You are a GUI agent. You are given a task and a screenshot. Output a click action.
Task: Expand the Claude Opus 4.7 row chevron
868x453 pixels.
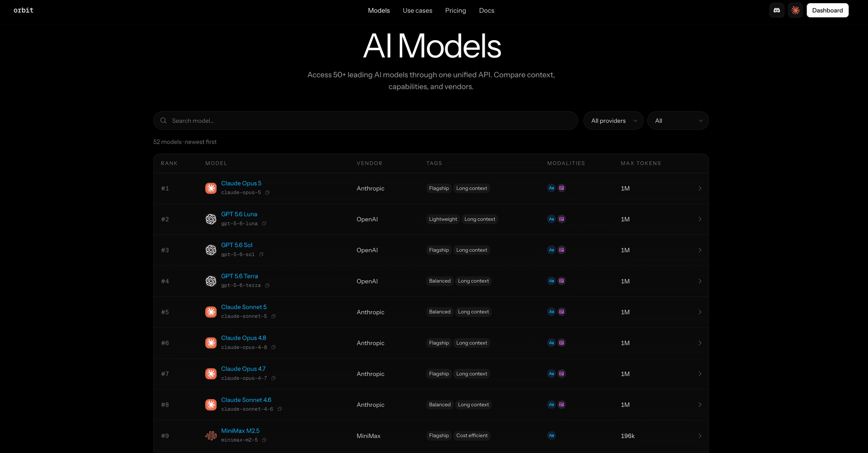click(700, 374)
